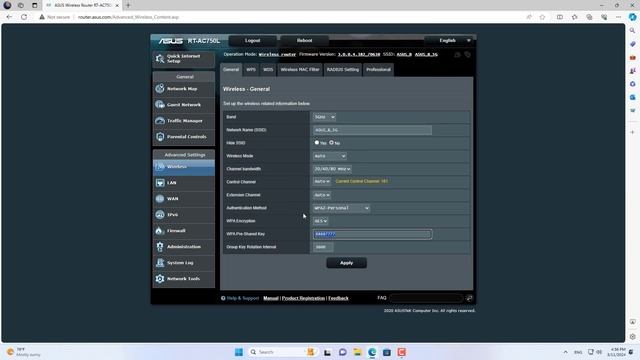Screen dimensions: 640x360
Task: Open Edge sidebar search icon
Action: click(x=632, y=31)
